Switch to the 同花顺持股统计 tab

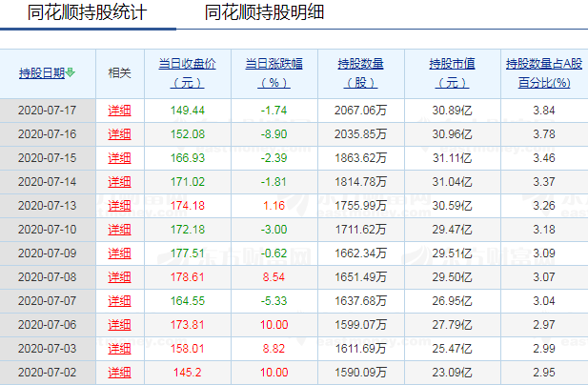click(87, 12)
